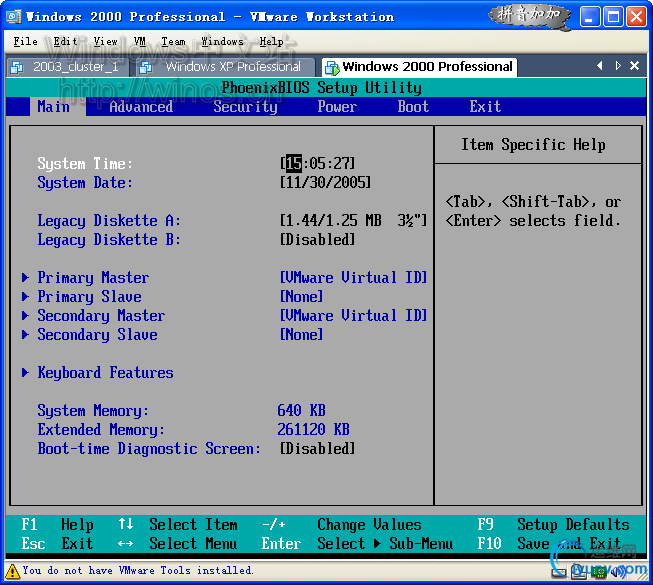Open the VM menu
This screenshot has width=653, height=585.
[140, 41]
